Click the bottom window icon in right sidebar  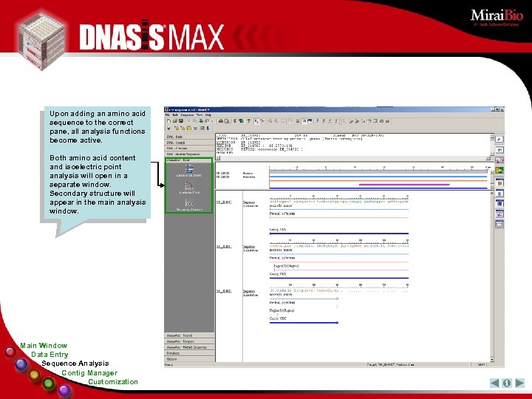pyautogui.click(x=499, y=224)
